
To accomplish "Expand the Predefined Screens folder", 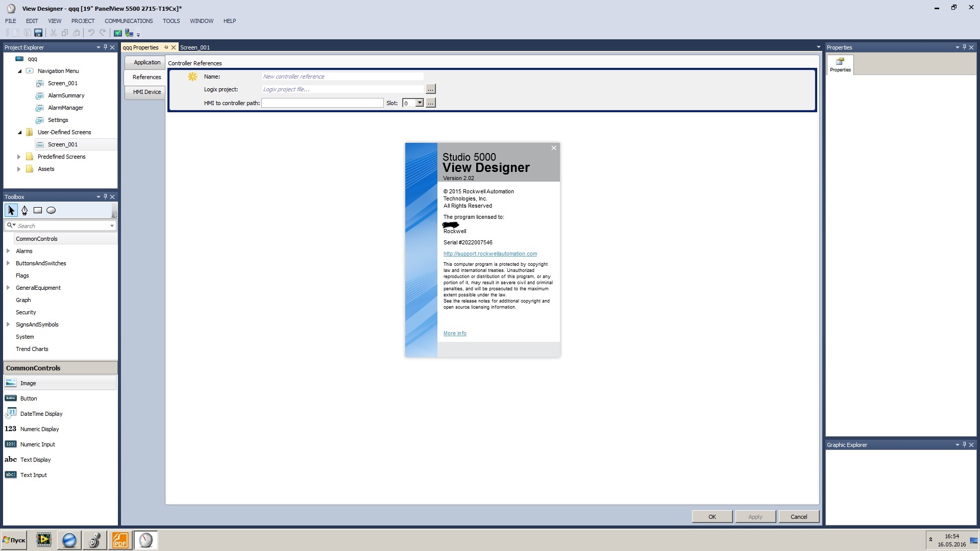I will [19, 157].
